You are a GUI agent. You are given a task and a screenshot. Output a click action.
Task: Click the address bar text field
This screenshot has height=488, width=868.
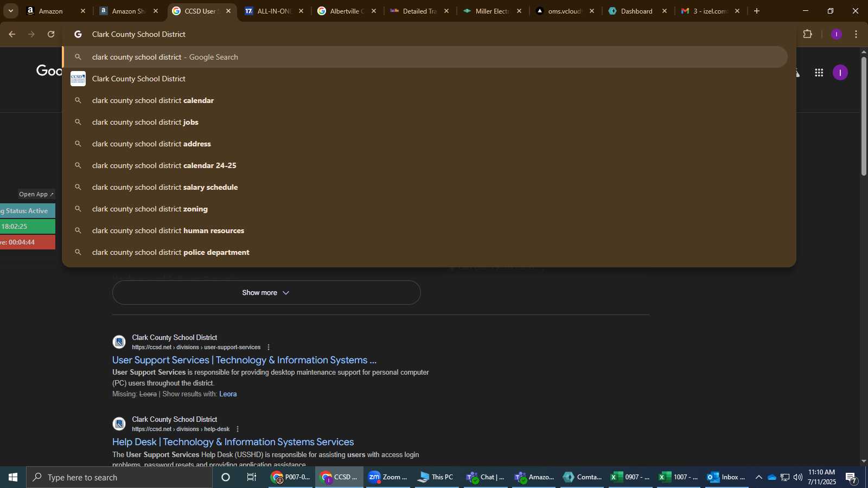click(x=429, y=34)
